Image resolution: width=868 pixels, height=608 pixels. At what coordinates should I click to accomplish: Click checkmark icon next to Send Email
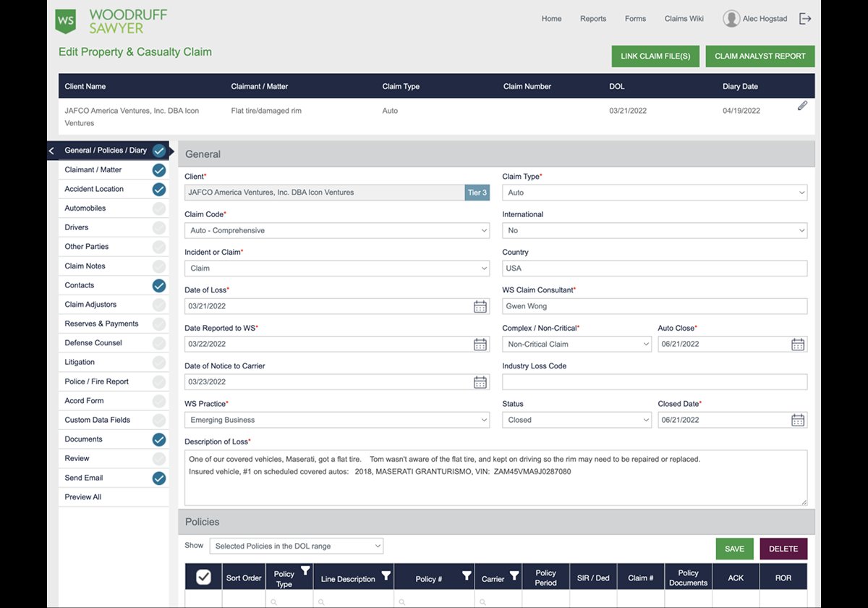coord(159,478)
